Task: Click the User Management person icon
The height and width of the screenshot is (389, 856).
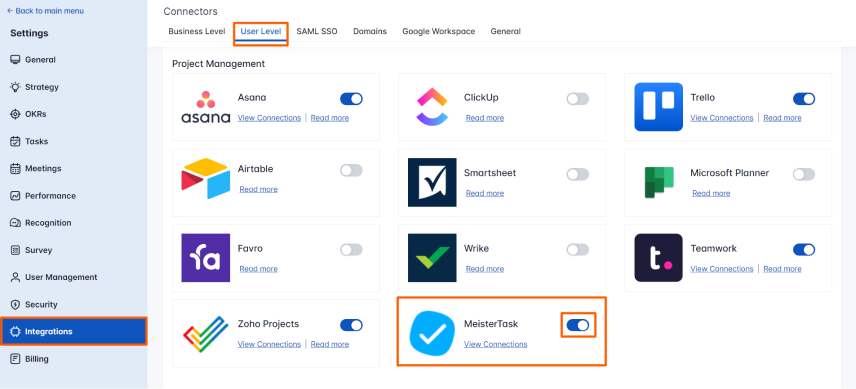Action: pyautogui.click(x=15, y=277)
